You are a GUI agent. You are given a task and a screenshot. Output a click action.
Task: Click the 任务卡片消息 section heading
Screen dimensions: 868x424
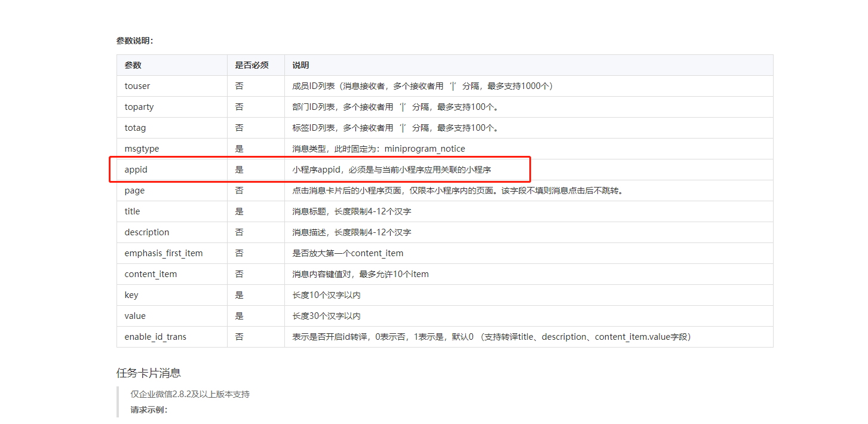[x=149, y=373]
